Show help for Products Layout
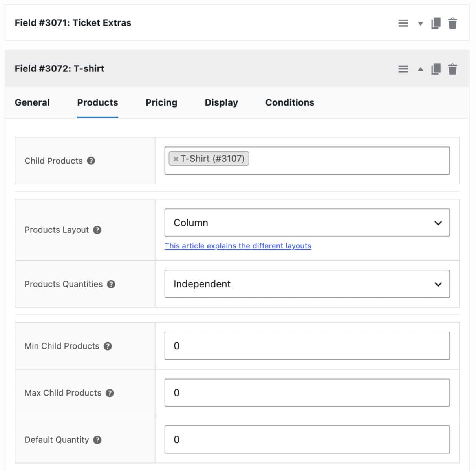 point(97,230)
